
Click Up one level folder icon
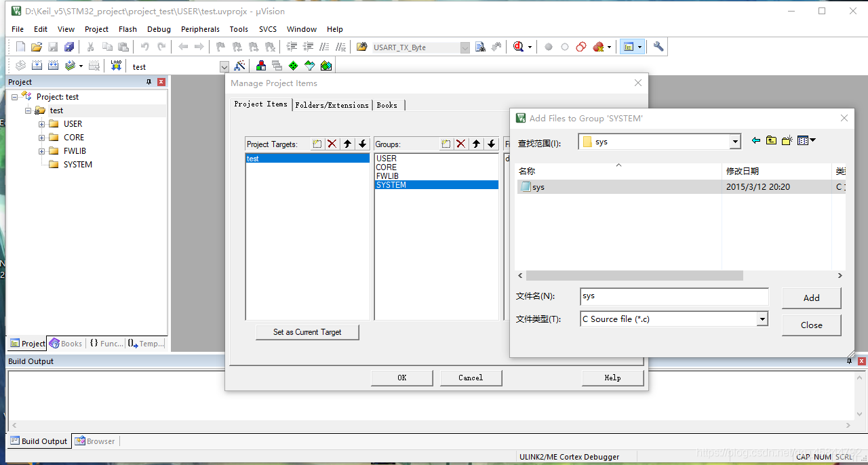click(771, 141)
